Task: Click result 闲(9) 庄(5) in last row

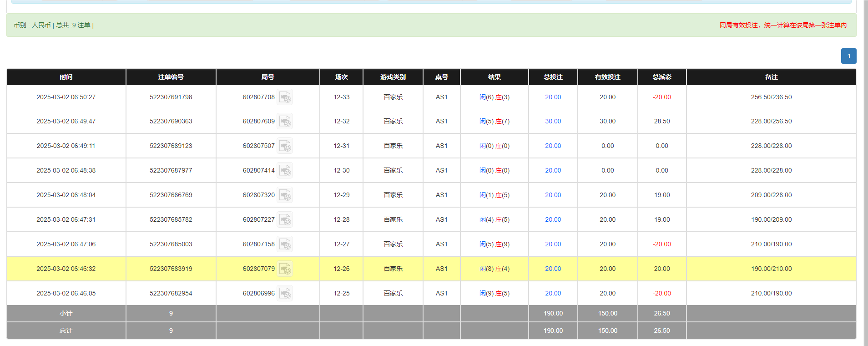Action: pos(494,294)
